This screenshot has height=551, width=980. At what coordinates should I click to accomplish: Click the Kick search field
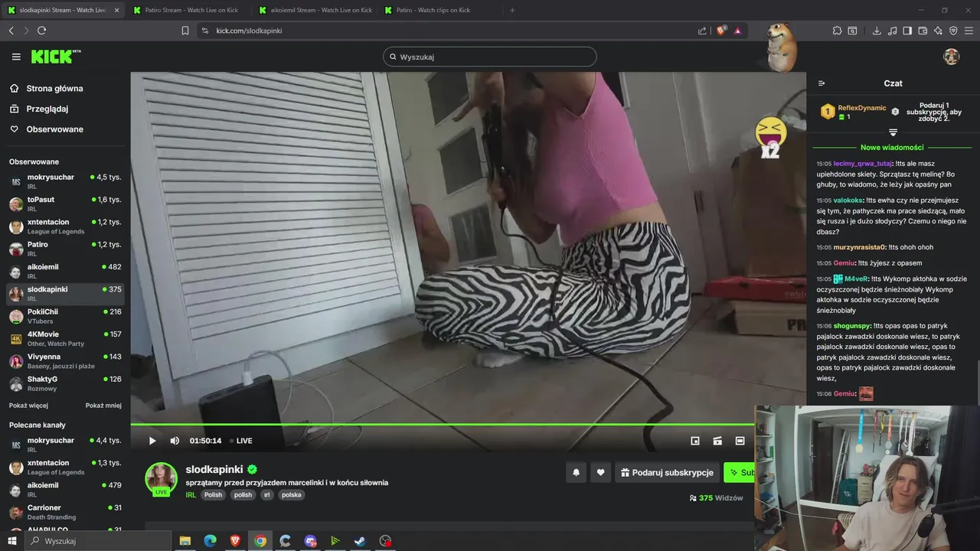coord(490,57)
